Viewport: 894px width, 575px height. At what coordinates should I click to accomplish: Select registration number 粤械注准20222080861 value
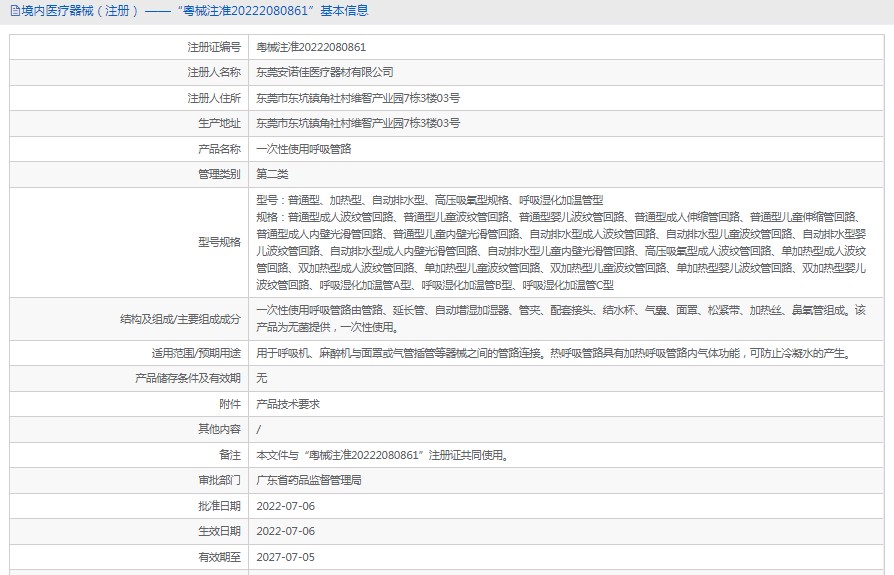pos(311,47)
